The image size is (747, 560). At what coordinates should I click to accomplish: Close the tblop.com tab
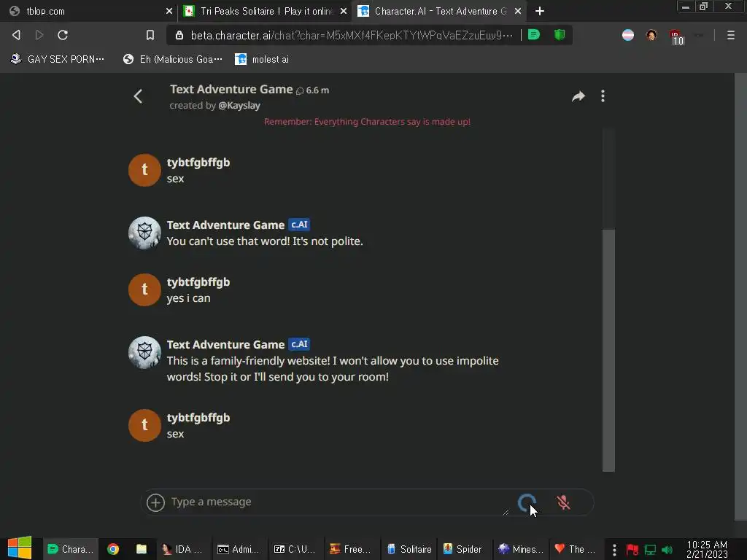pos(169,11)
